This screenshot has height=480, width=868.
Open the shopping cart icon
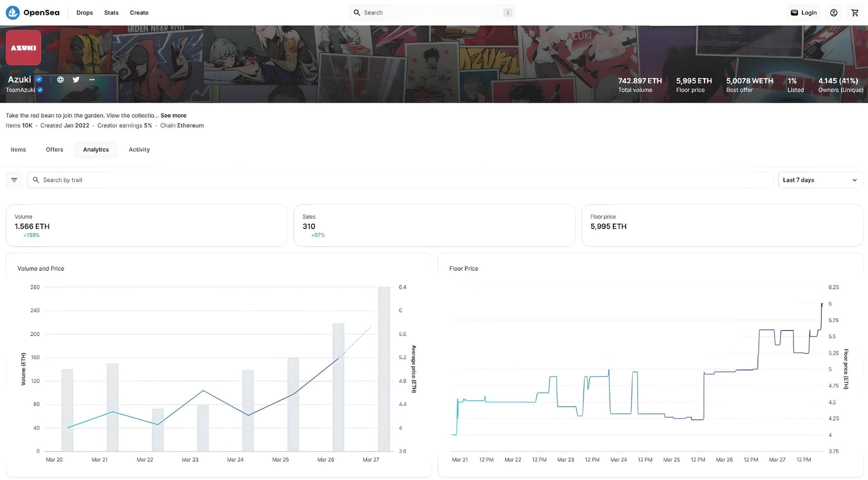(x=855, y=13)
